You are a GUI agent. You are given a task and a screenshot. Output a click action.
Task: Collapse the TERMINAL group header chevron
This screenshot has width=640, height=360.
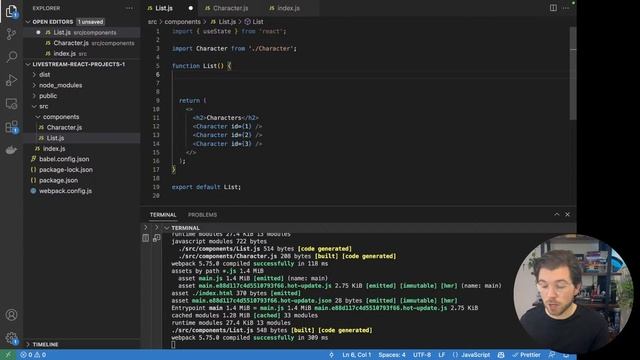click(x=167, y=228)
